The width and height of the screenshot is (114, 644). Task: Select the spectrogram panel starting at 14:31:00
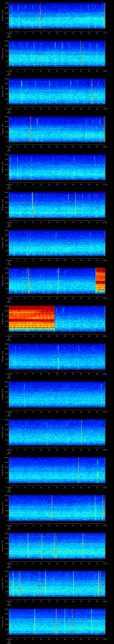57,584
